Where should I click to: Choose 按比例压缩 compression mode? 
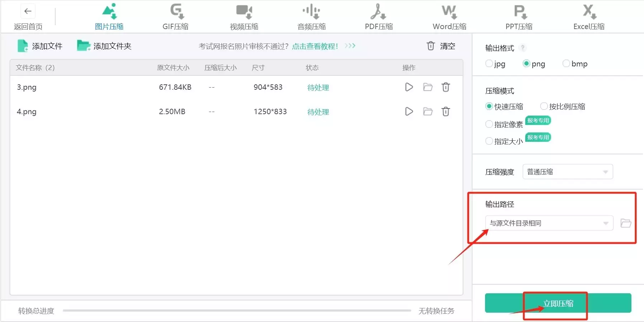pyautogui.click(x=563, y=107)
